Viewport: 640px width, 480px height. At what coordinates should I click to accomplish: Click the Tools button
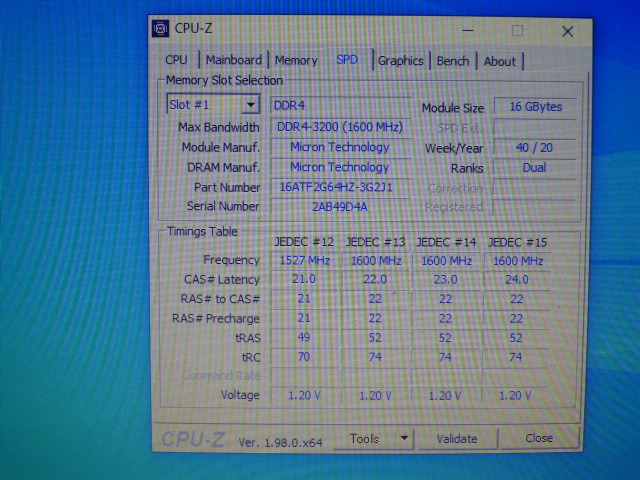pyautogui.click(x=364, y=438)
